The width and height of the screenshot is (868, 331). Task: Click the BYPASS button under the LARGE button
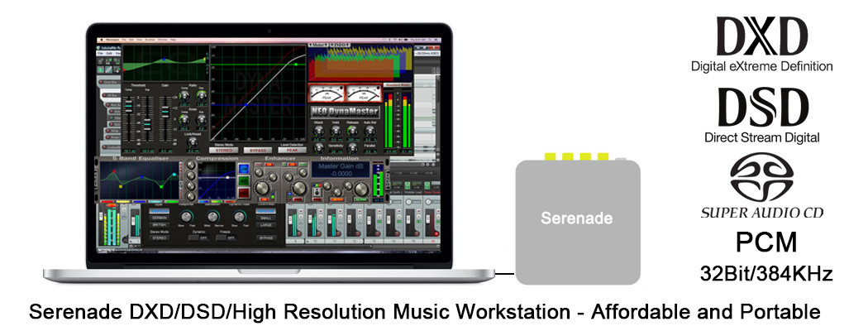click(x=265, y=237)
